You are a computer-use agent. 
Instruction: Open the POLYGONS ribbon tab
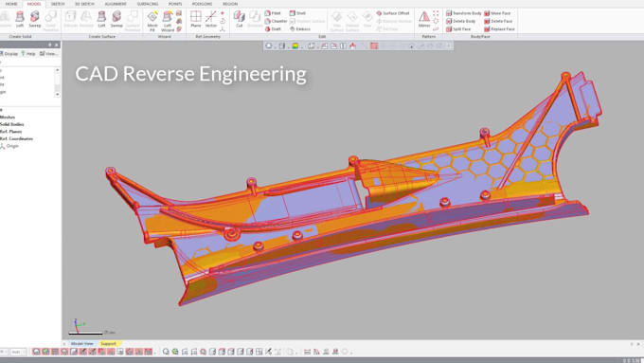pyautogui.click(x=202, y=4)
